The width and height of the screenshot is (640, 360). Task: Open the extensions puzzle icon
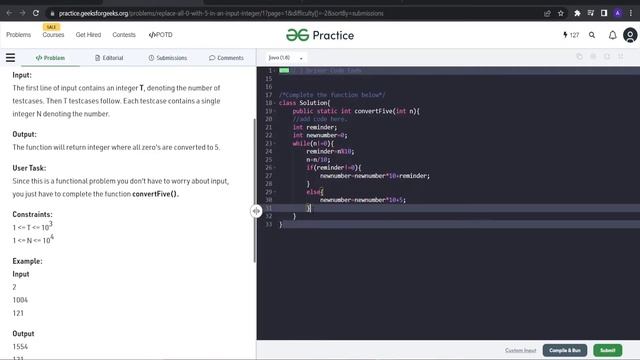[577, 13]
